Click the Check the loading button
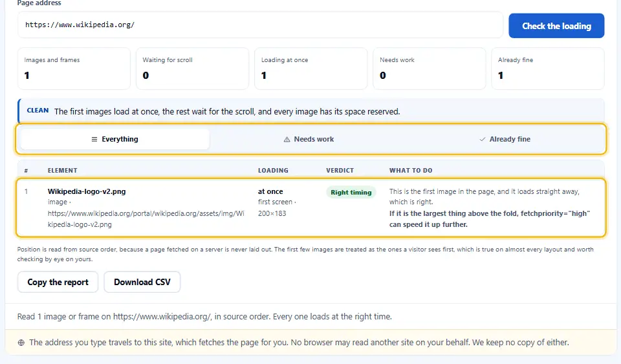Image resolution: width=621 pixels, height=364 pixels. (556, 26)
